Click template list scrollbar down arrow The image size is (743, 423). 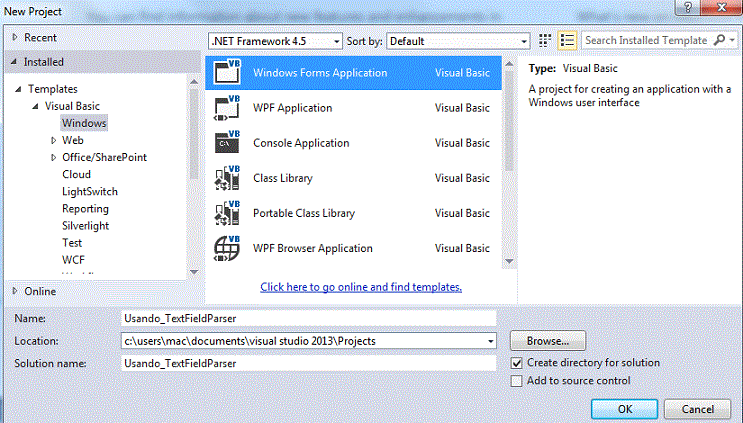coord(509,261)
